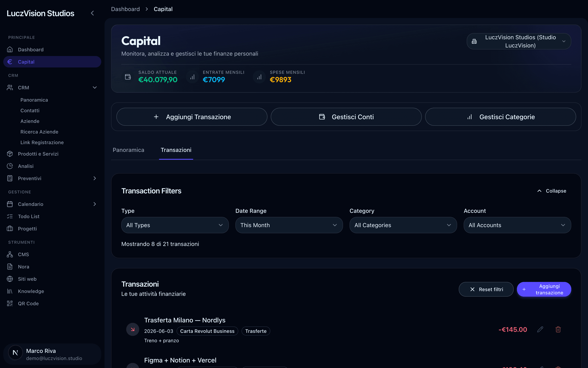This screenshot has height=368, width=588.
Task: Click the LuczVision Studios logo text
Action: click(x=40, y=13)
